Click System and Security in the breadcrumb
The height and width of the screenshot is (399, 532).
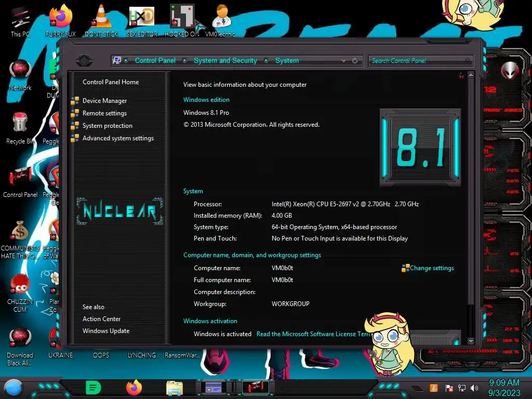point(225,60)
